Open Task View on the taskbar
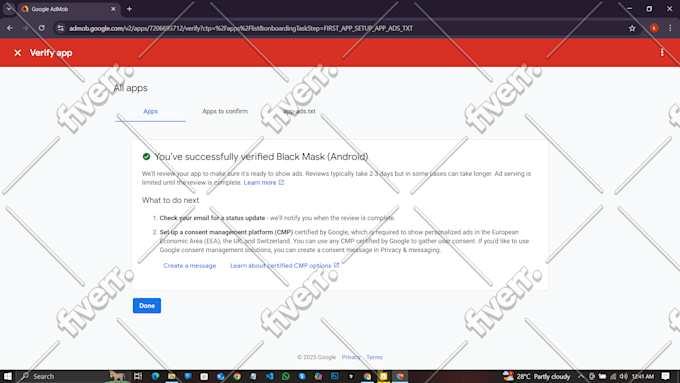 pos(138,376)
